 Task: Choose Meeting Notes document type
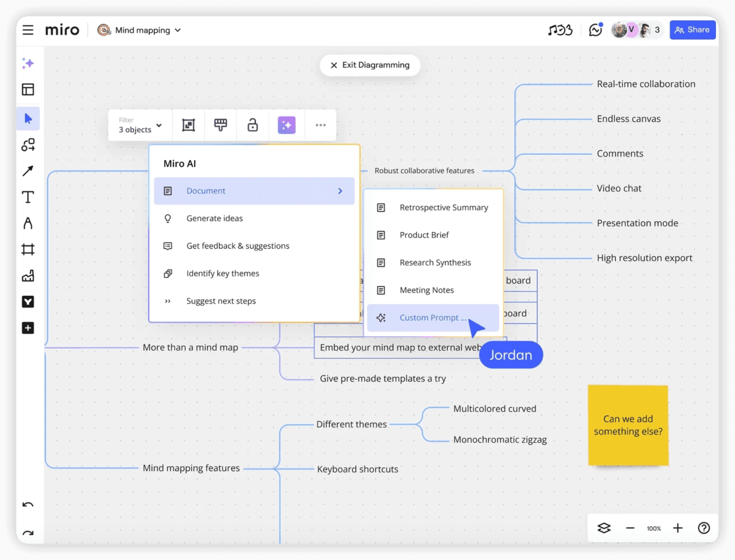(x=433, y=290)
